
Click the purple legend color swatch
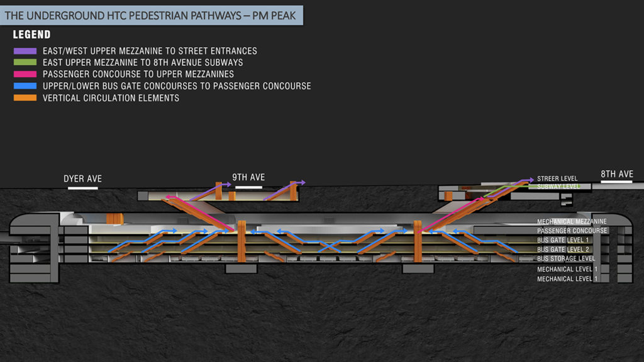(x=25, y=52)
